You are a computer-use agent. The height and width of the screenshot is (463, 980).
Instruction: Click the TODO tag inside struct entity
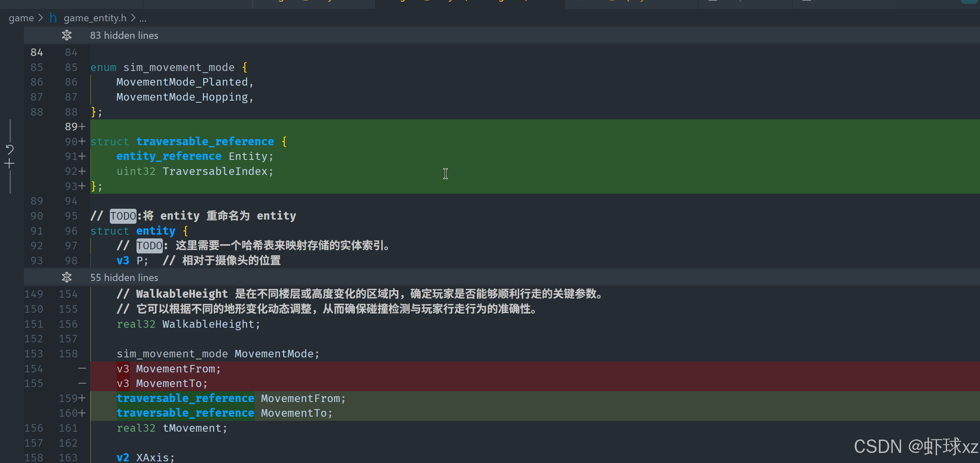coord(149,245)
